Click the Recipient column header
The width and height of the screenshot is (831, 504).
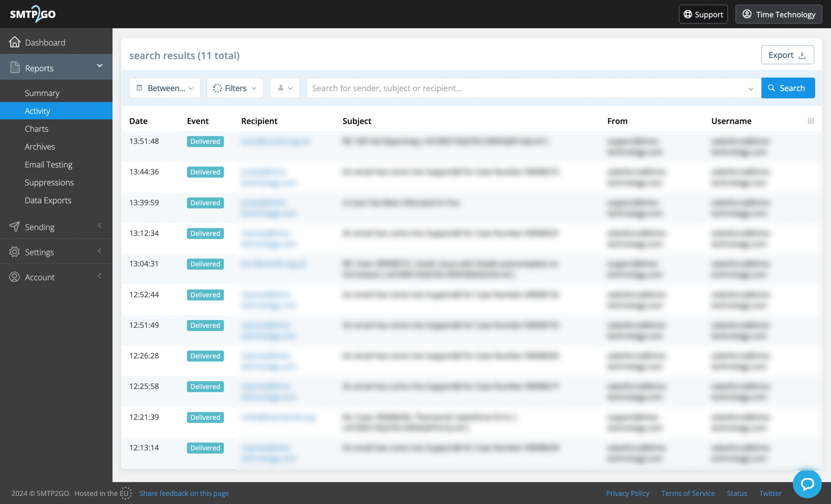click(x=259, y=121)
